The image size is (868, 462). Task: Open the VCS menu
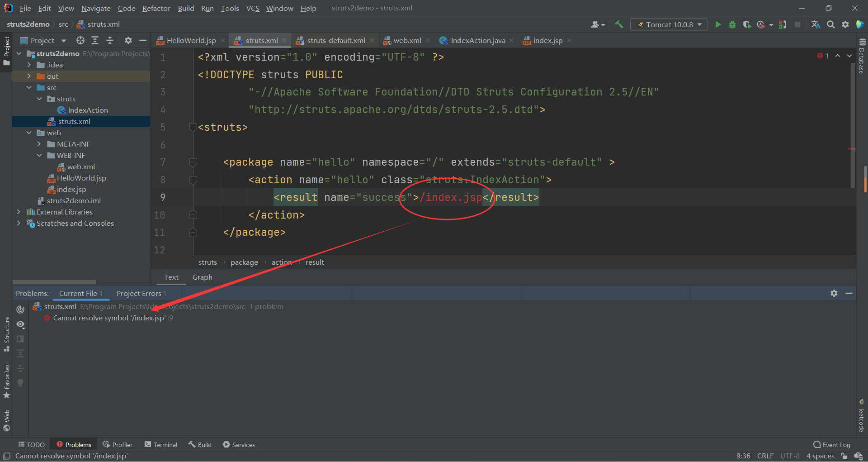[x=253, y=8]
